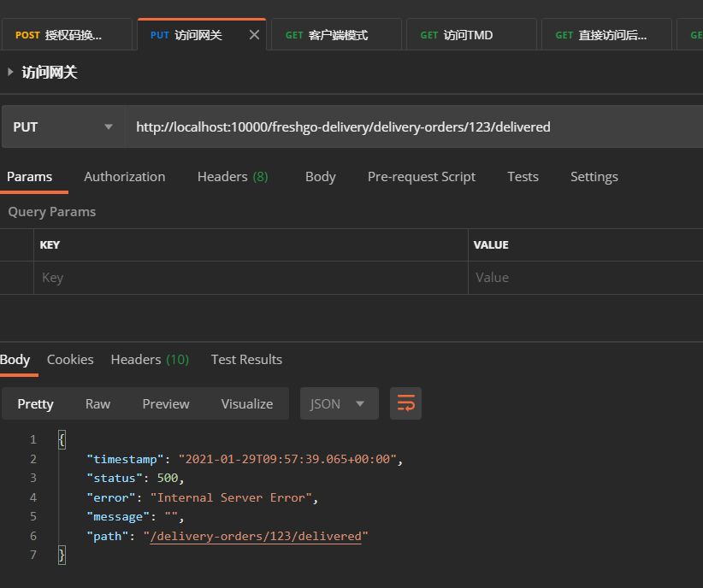Screen dimensions: 703x588
Task: Open the JSON format dropdown
Action: click(340, 403)
